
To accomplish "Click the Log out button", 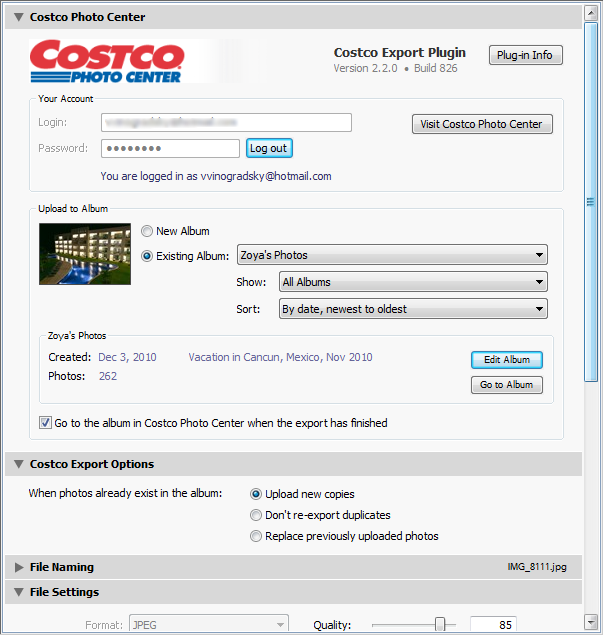I will point(269,148).
